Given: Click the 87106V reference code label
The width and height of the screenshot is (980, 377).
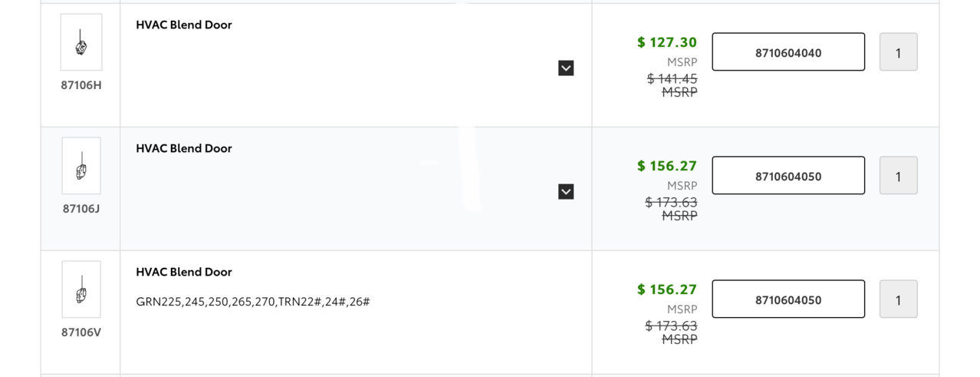Looking at the screenshot, I should pyautogui.click(x=81, y=332).
